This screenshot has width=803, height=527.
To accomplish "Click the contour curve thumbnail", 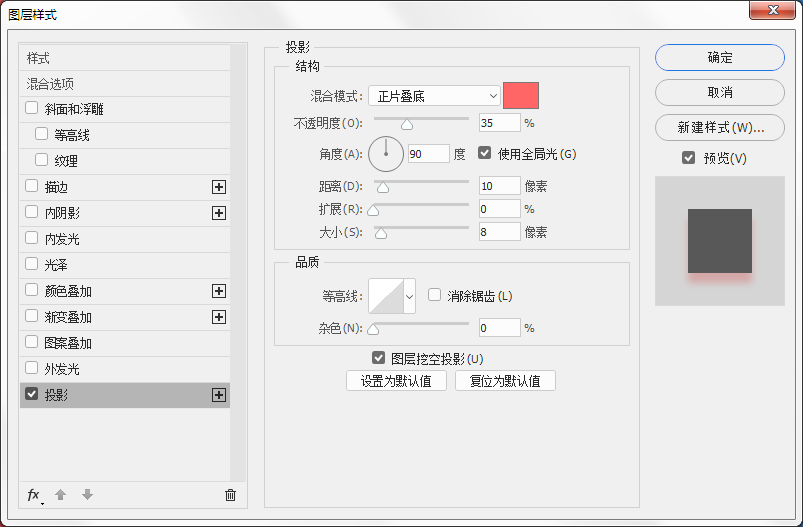I will (386, 296).
